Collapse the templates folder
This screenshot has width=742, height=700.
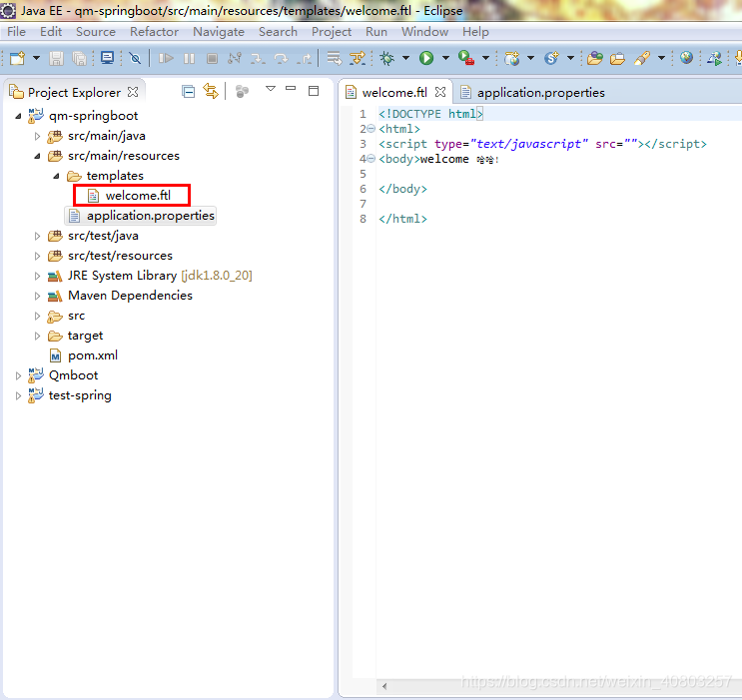click(x=56, y=176)
